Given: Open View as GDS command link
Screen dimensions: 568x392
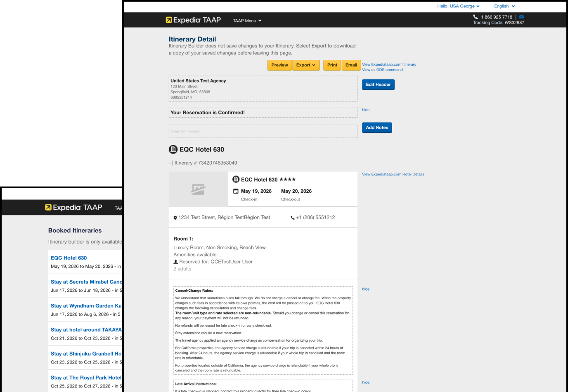Looking at the screenshot, I should tap(382, 70).
